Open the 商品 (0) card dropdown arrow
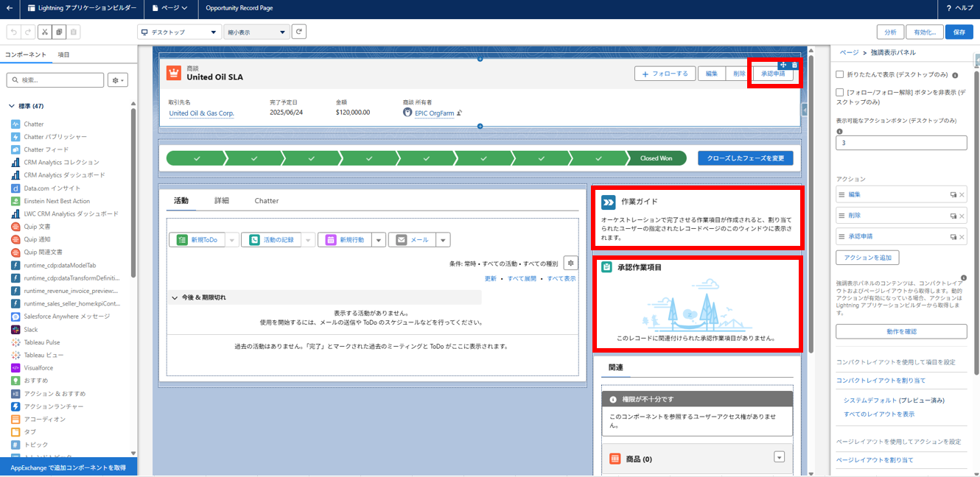This screenshot has height=477, width=980. pos(779,457)
